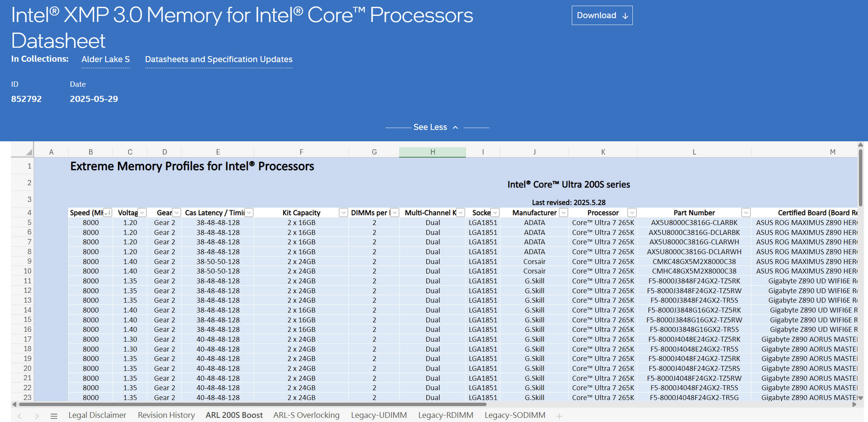Click Corsair manufacturer cell in row 9
The image size is (868, 422).
(x=534, y=261)
